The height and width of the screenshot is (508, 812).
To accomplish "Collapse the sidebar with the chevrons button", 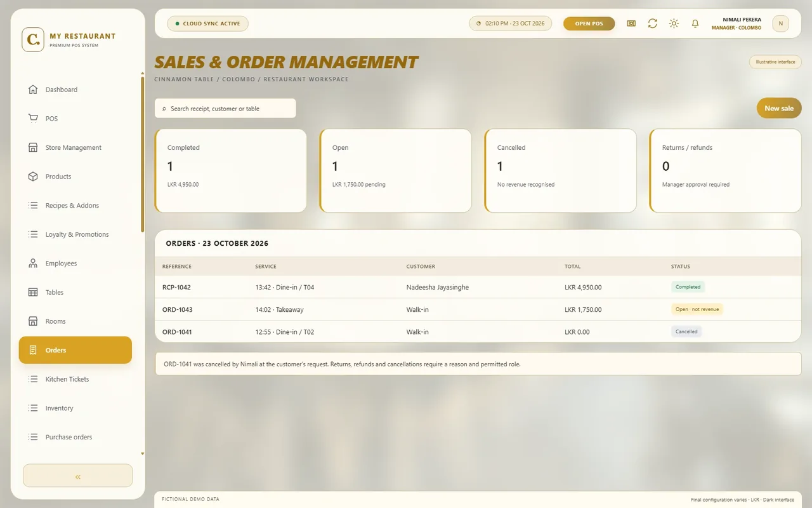I will [x=78, y=476].
